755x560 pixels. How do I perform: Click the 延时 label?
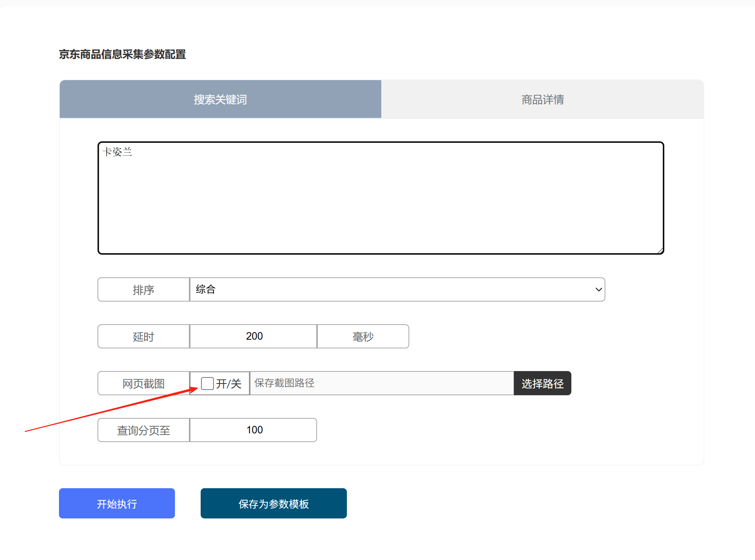(144, 336)
